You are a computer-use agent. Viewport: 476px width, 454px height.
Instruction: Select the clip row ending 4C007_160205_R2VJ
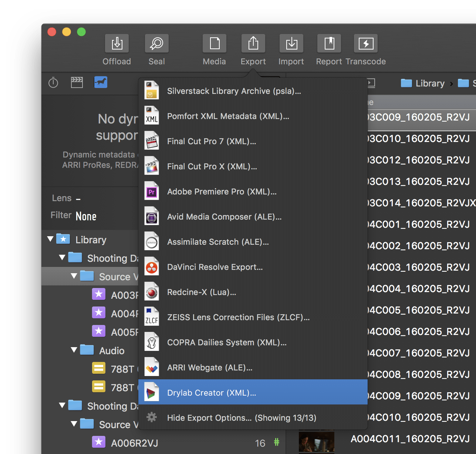click(x=422, y=353)
